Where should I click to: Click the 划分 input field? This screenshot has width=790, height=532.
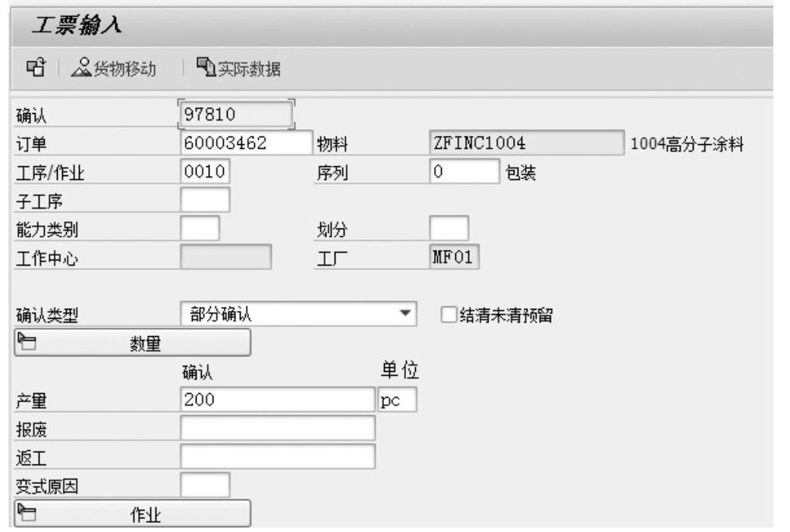coord(449,229)
